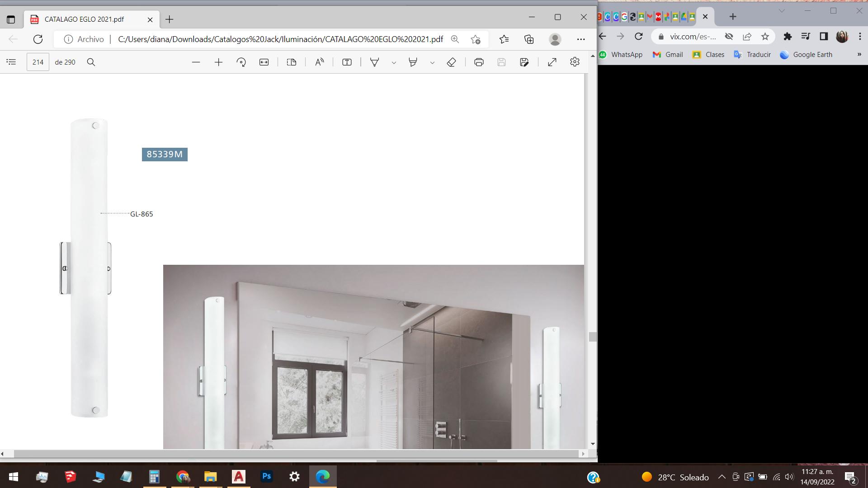Select the add text tool
The height and width of the screenshot is (488, 868).
[347, 62]
